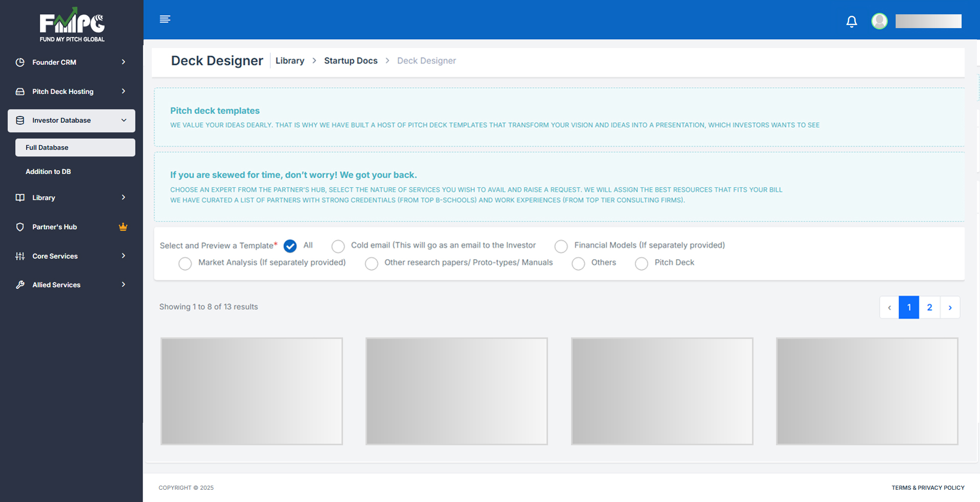
Task: Click the user profile avatar
Action: (879, 21)
